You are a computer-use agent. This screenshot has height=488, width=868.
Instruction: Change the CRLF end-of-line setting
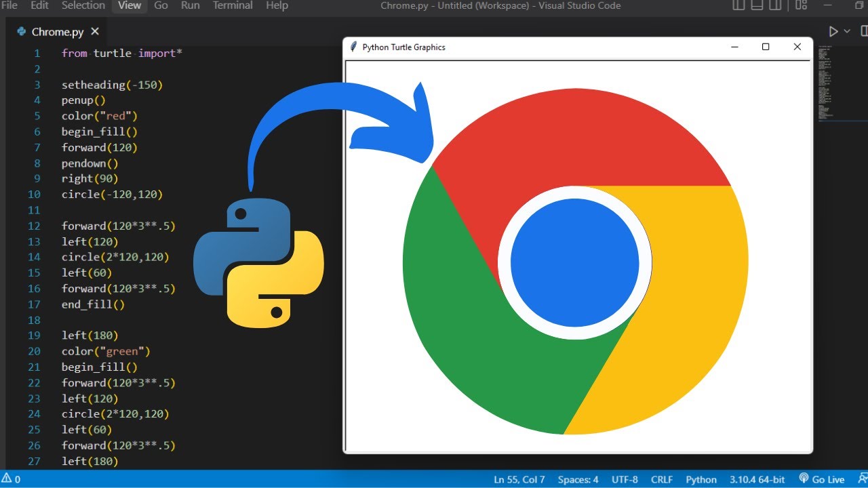pos(662,479)
